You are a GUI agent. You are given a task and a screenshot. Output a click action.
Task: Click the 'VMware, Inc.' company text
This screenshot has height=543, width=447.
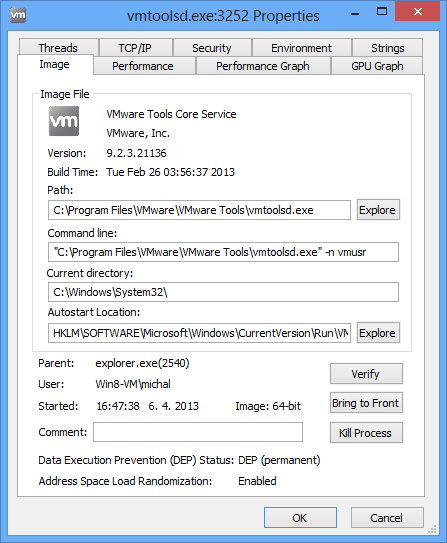point(138,133)
